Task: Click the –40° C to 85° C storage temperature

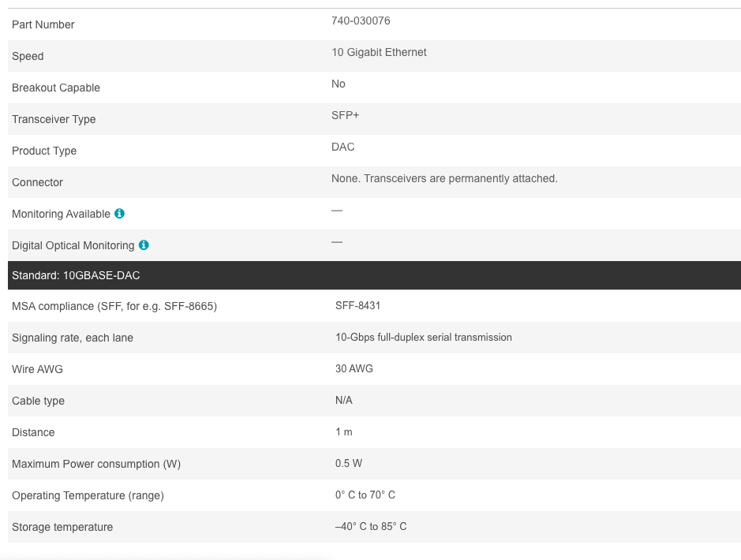Action: (x=370, y=526)
